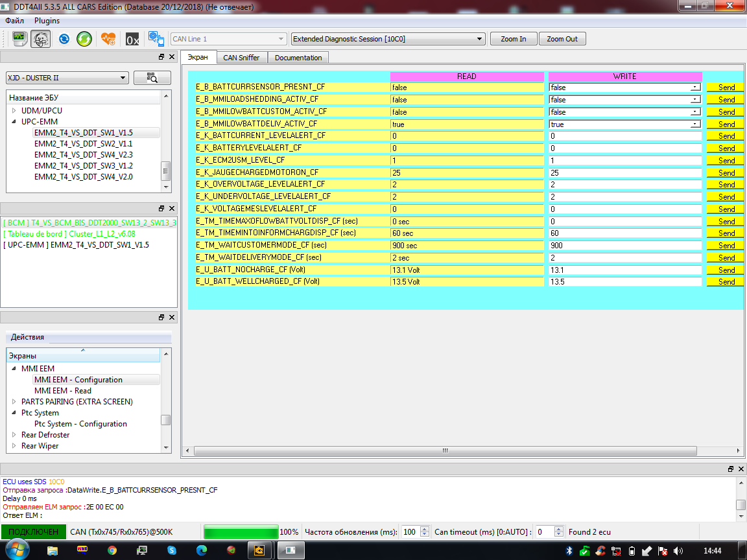Click the WebMoney taskbar icon
The height and width of the screenshot is (560, 747).
tap(82, 550)
